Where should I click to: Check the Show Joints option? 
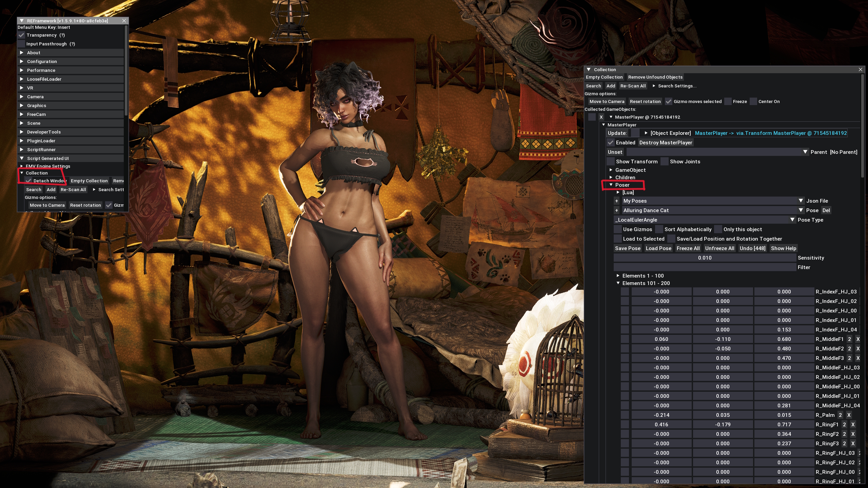coord(665,162)
